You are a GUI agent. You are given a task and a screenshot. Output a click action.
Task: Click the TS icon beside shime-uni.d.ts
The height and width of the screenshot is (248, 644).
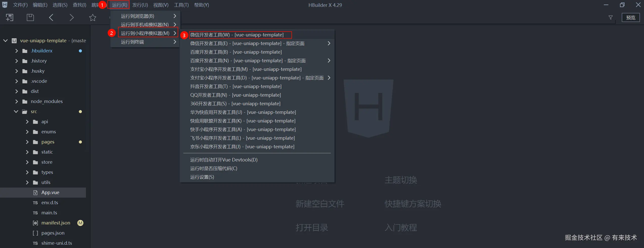coord(35,243)
